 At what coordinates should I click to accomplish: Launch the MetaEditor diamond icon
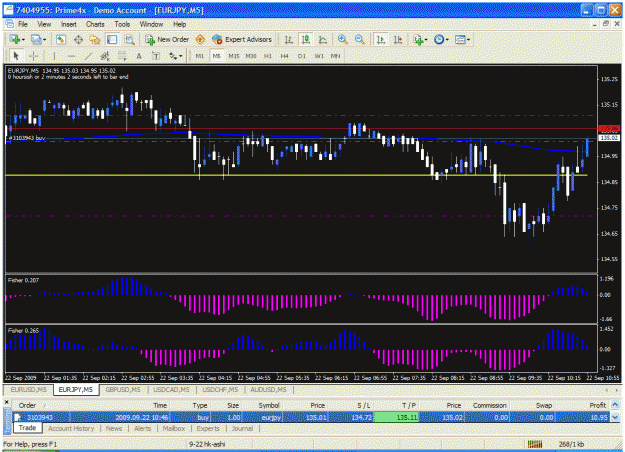[x=200, y=39]
